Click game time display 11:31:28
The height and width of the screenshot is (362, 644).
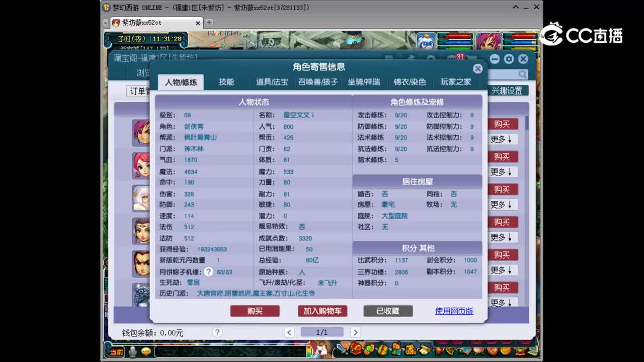coord(167,39)
